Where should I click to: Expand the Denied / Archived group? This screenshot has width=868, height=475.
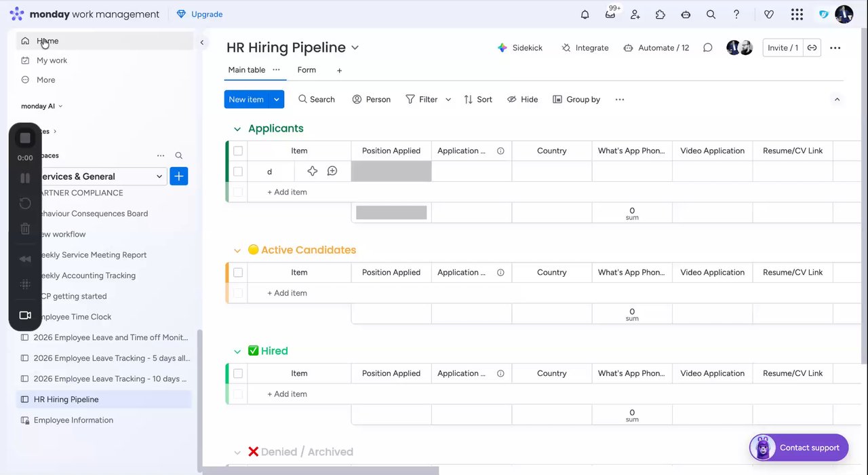pos(237,453)
